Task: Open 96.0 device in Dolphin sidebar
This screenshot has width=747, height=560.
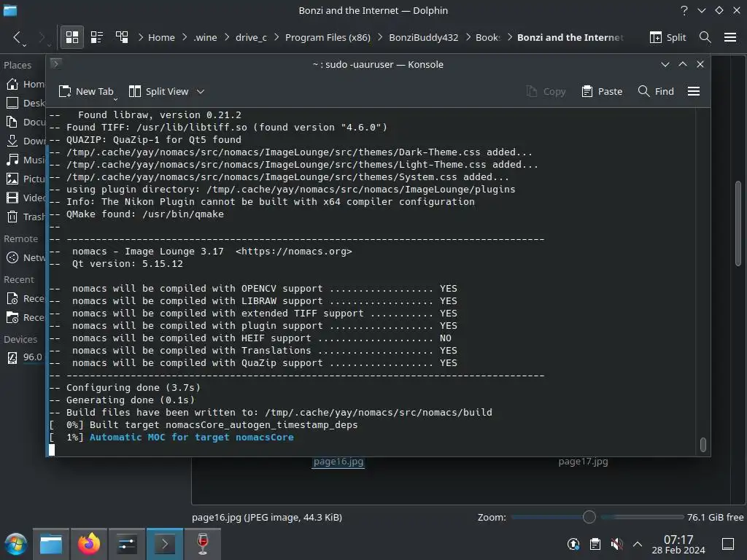Action: pos(26,357)
